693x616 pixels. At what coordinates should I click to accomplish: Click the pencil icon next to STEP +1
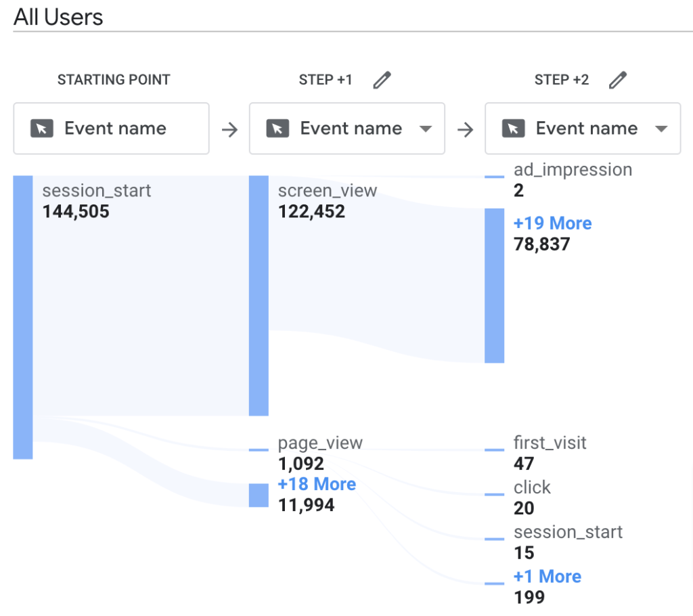tap(382, 79)
